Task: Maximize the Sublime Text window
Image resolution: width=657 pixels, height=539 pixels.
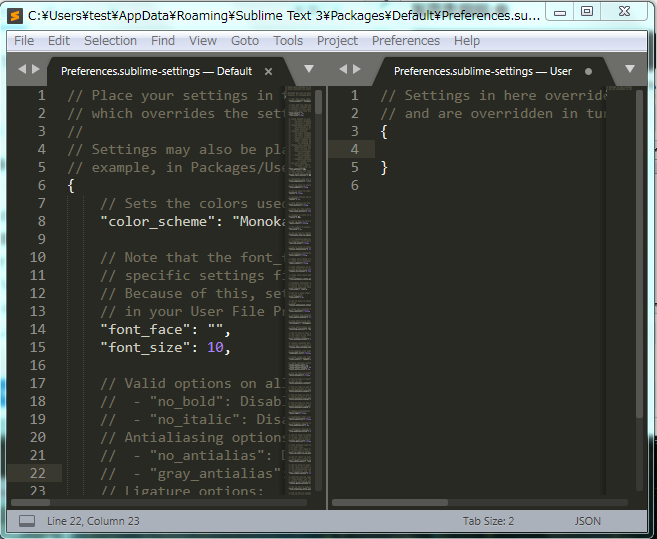Action: tap(587, 12)
